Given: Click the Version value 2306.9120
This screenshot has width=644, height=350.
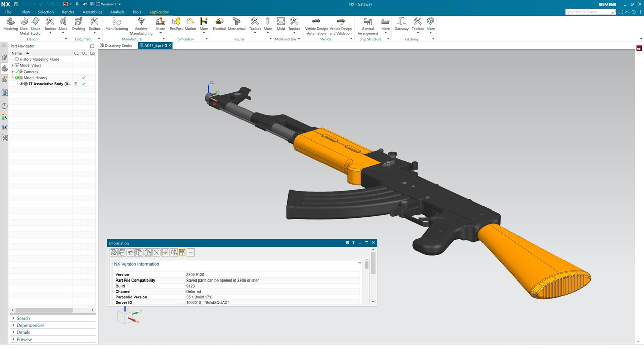Looking at the screenshot, I should pyautogui.click(x=195, y=274).
